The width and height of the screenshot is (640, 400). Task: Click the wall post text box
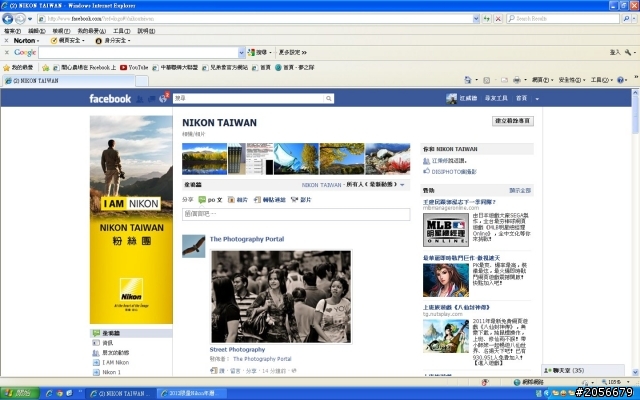coord(296,214)
